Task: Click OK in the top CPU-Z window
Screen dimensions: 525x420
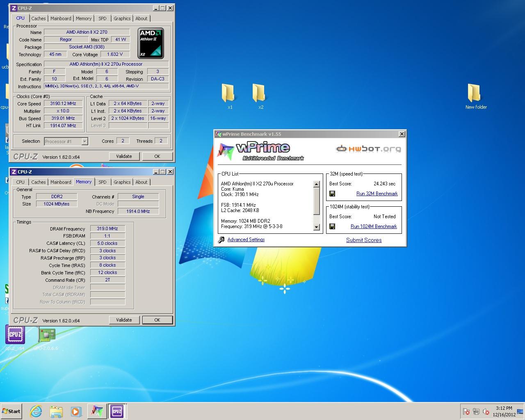Action: (x=157, y=156)
